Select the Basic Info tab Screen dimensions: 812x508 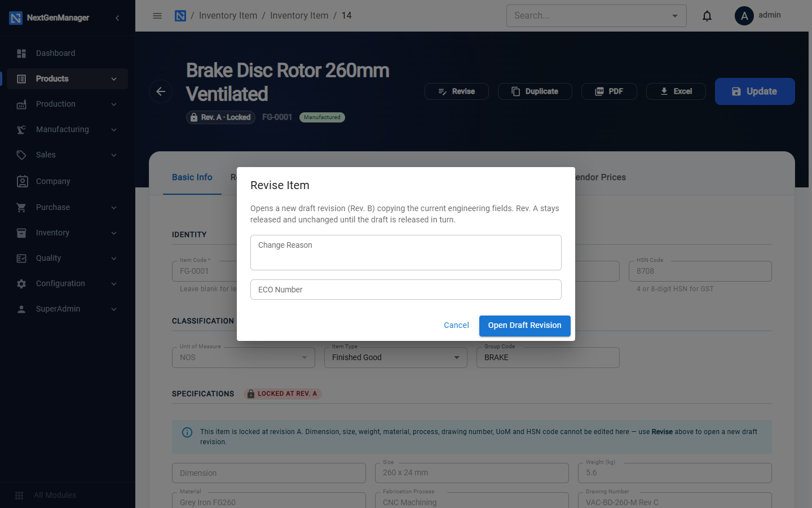point(192,177)
